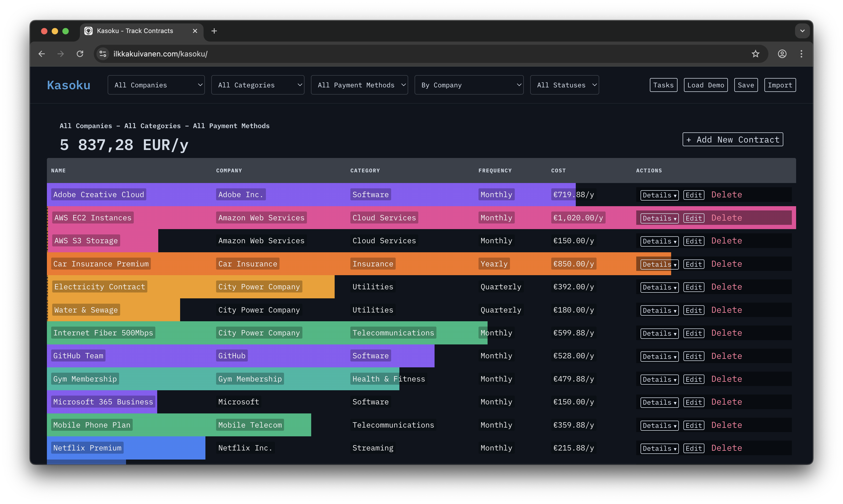Screen dimensions: 843x504
Task: Click Add New Contract button
Action: point(733,140)
